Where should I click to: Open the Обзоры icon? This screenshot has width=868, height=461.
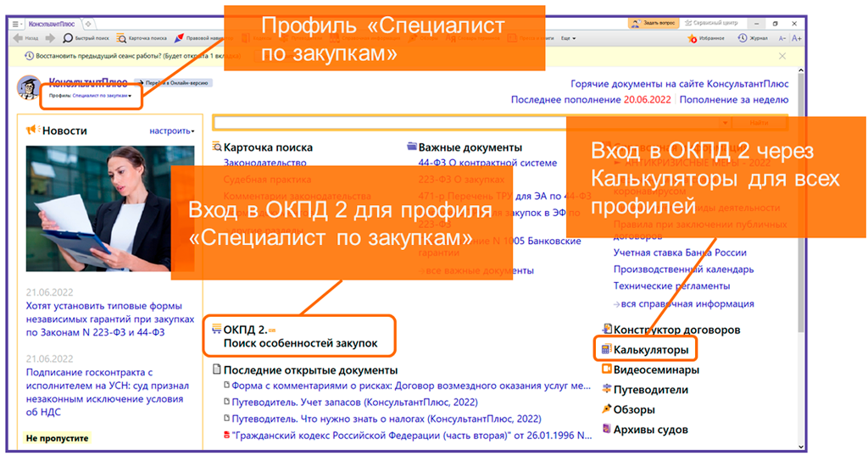(x=606, y=409)
